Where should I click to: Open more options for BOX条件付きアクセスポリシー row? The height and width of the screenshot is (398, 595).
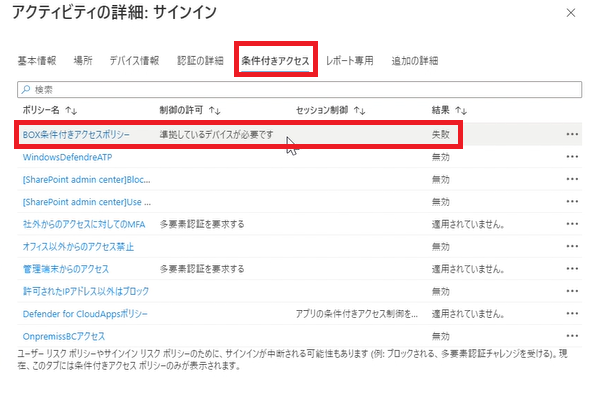pos(572,134)
